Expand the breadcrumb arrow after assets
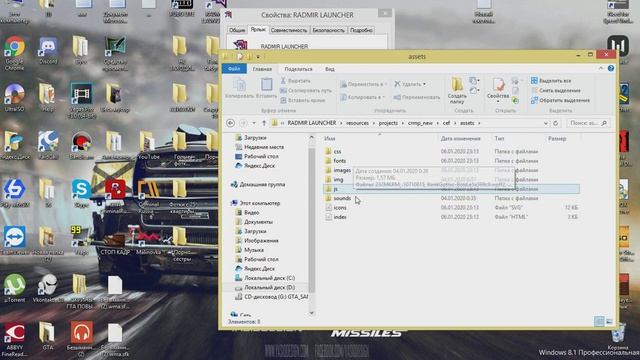 (479, 123)
